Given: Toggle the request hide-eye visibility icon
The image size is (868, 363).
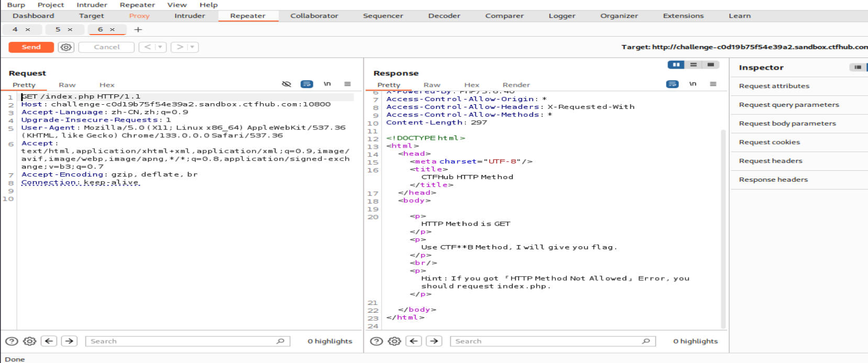Looking at the screenshot, I should 286,84.
